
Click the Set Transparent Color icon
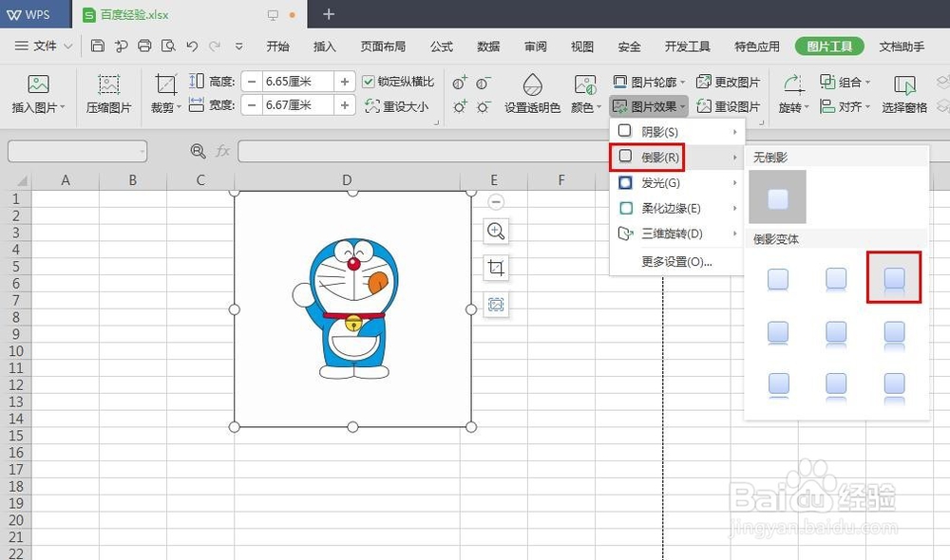[533, 84]
